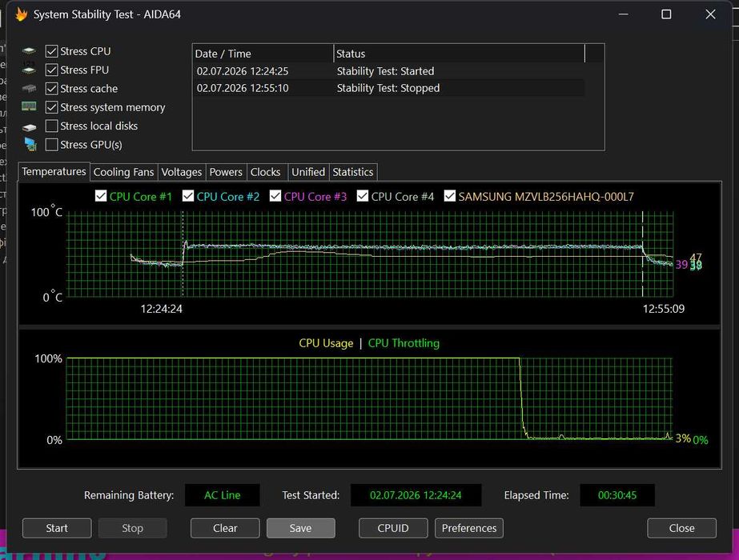Open the Unified tab

308,172
